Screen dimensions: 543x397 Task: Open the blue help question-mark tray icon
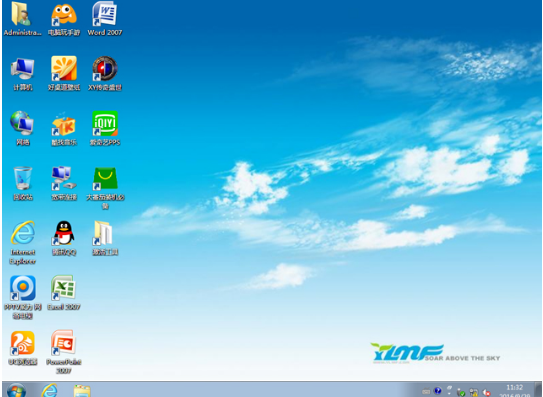438,391
